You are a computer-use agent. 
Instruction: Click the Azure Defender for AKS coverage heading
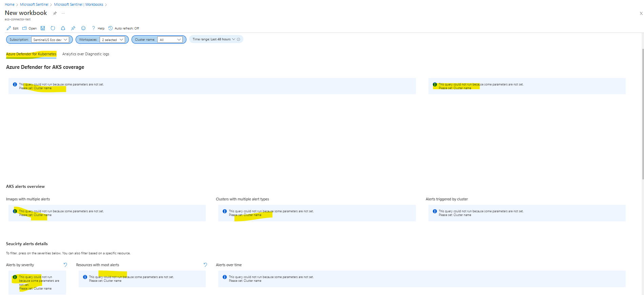tap(45, 67)
